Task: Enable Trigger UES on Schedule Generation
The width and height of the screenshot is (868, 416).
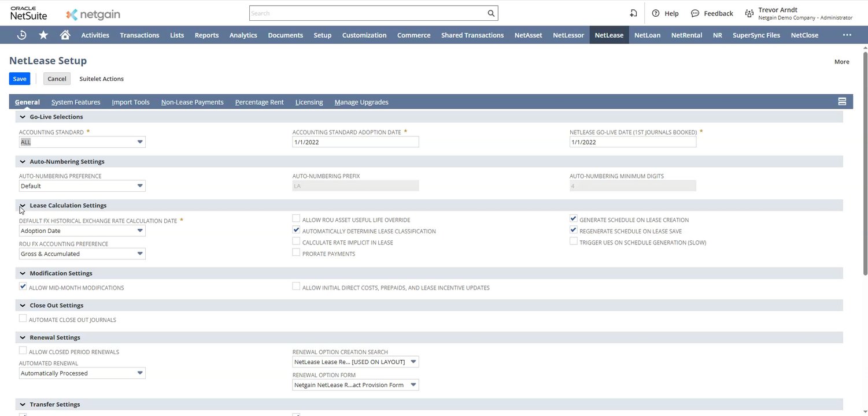Action: point(574,242)
